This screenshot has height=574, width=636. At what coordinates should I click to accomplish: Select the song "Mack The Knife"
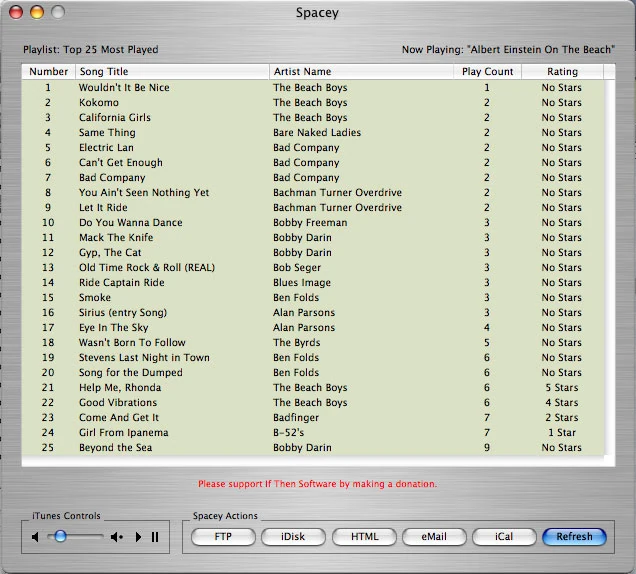116,238
